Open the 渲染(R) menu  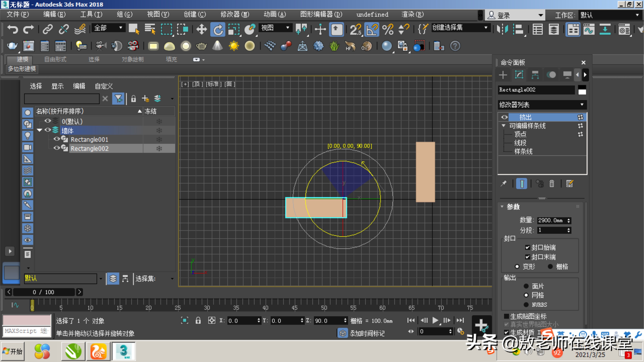[x=413, y=14]
